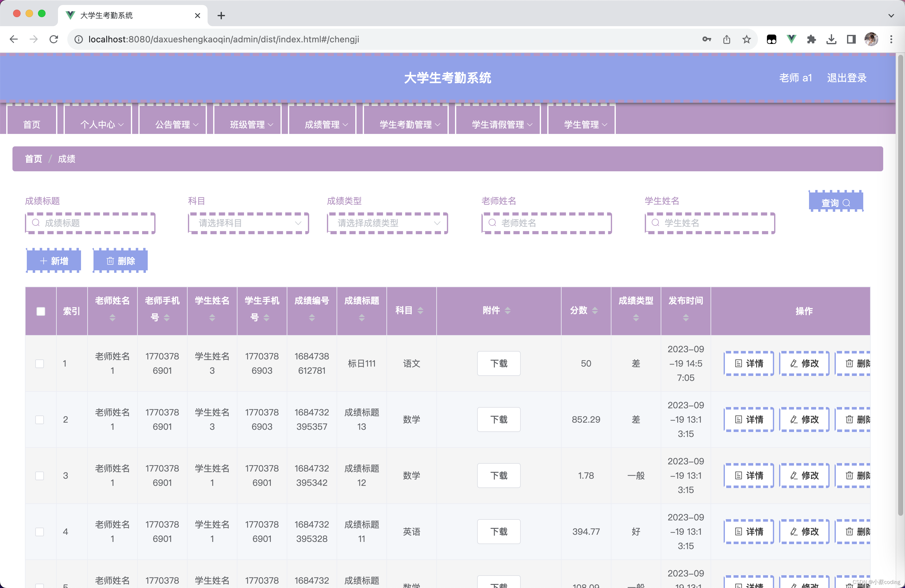
Task: Expand the tab search chevron
Action: click(891, 16)
